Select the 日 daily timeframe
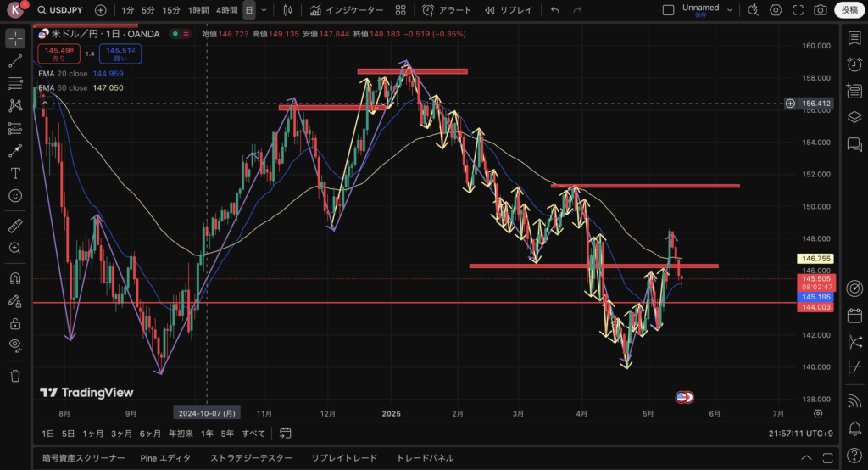Image resolution: width=868 pixels, height=470 pixels. pyautogui.click(x=249, y=10)
